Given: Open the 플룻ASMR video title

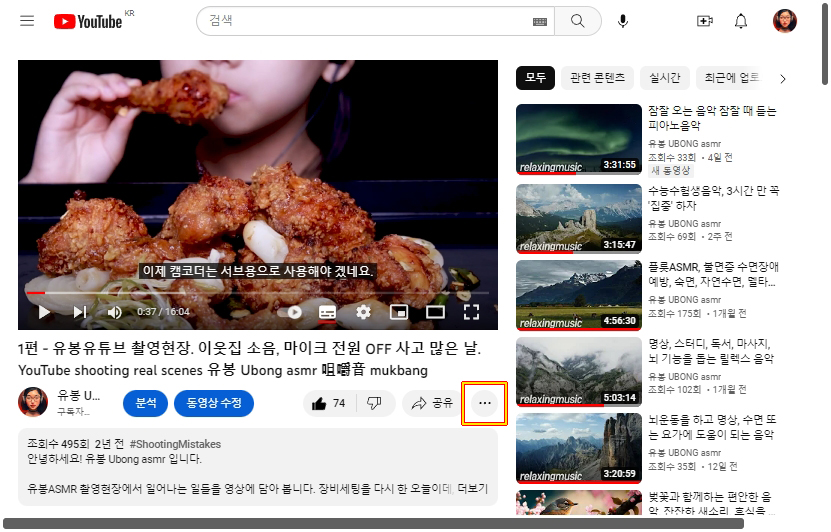Looking at the screenshot, I should pyautogui.click(x=714, y=274).
